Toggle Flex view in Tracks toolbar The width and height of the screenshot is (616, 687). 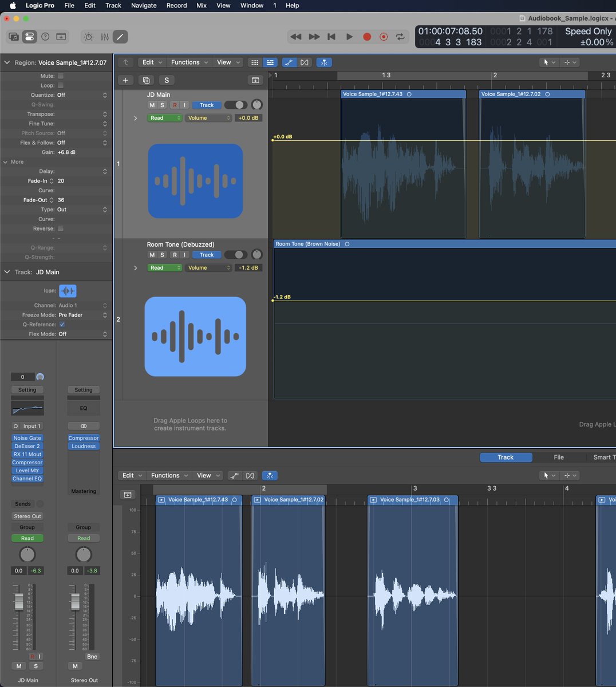(305, 62)
